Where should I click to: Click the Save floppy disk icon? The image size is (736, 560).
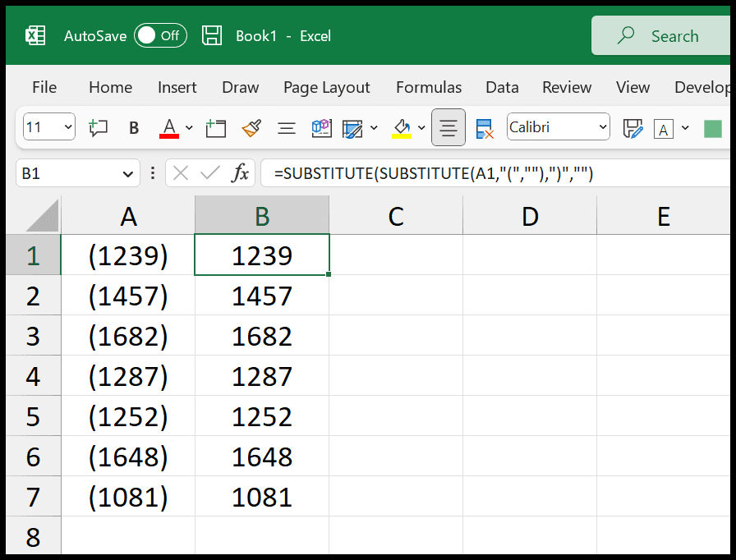tap(212, 35)
